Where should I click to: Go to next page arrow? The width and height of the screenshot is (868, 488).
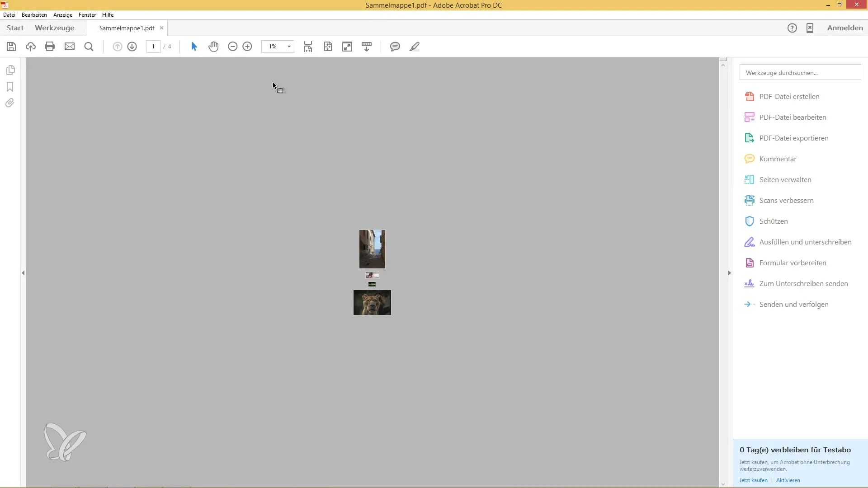132,47
